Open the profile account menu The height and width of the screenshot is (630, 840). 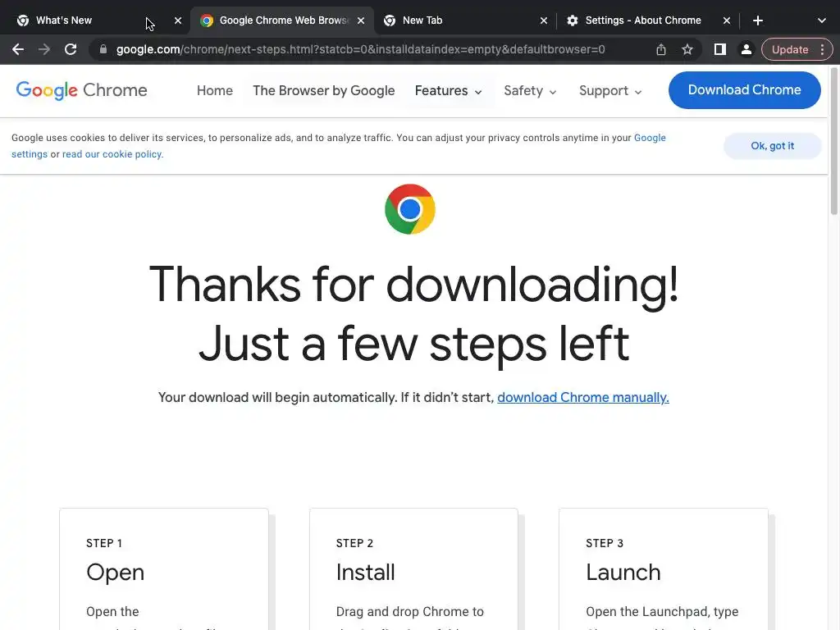(746, 50)
